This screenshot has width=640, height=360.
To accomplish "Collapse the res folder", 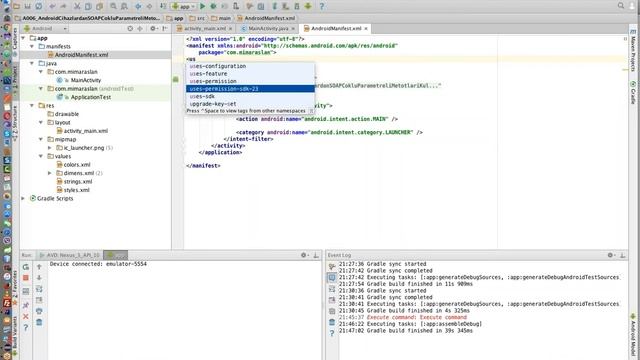I will 32,106.
